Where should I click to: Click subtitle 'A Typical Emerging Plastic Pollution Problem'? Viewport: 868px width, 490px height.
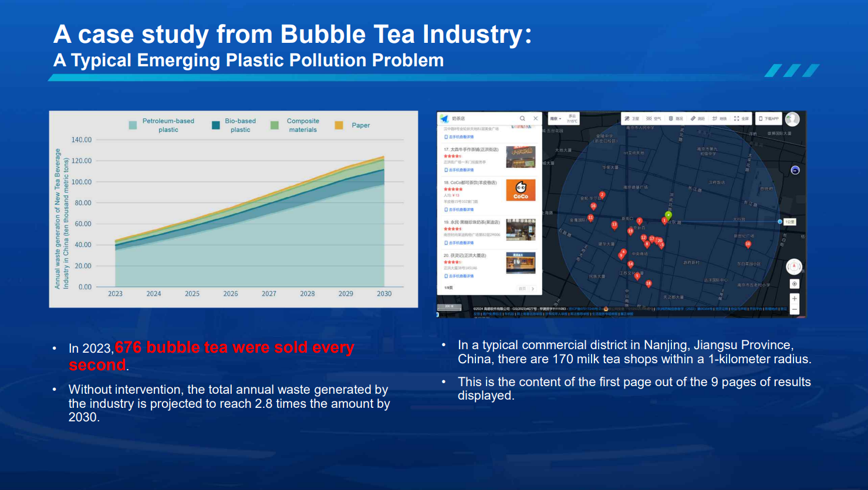[x=248, y=60]
